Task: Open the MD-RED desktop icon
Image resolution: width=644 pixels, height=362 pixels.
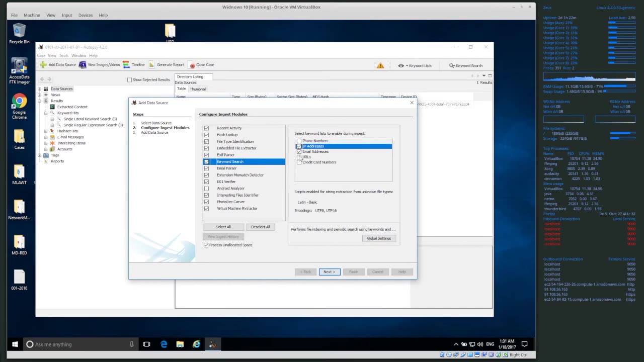Action: tap(19, 245)
